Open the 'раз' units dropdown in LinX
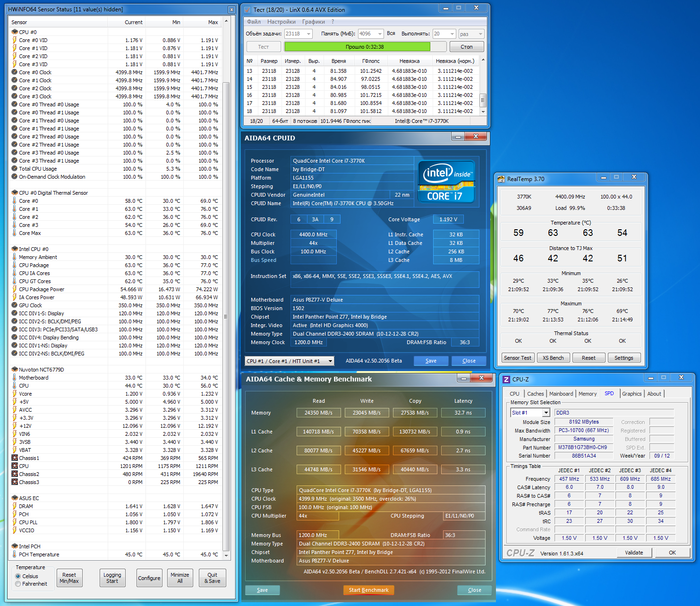Viewport: 700px width, 606px height. (x=480, y=34)
